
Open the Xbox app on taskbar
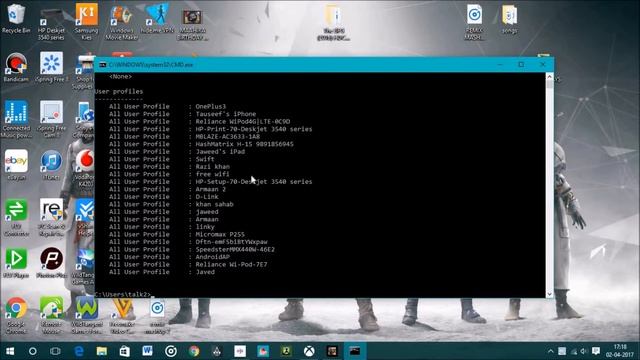[309, 351]
